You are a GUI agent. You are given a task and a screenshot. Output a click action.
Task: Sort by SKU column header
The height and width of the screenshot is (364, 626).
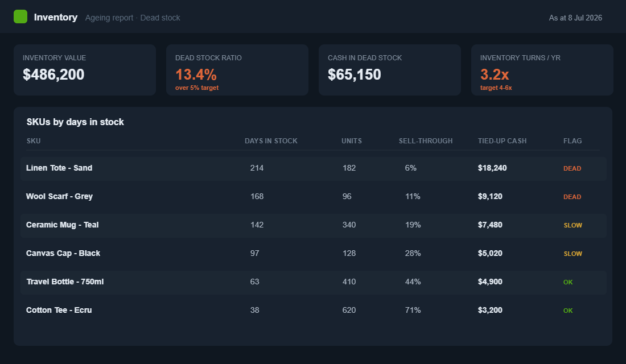pyautogui.click(x=34, y=141)
